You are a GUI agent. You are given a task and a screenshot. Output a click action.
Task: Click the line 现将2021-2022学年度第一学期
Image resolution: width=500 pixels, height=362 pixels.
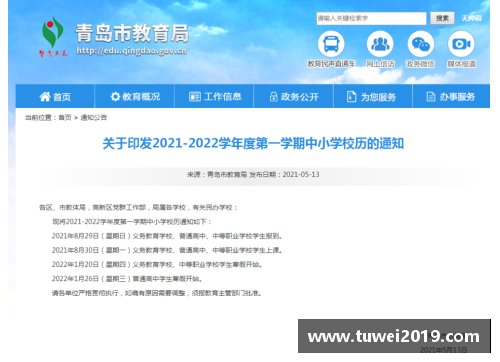(132, 222)
